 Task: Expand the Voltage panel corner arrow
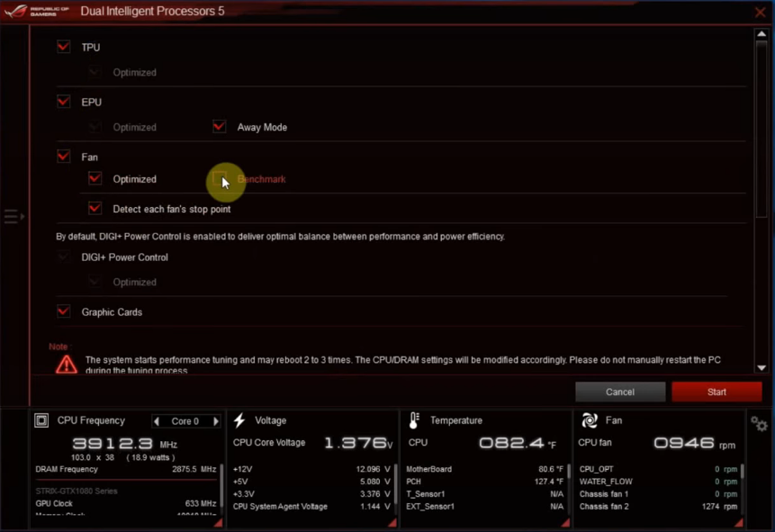pos(392,523)
